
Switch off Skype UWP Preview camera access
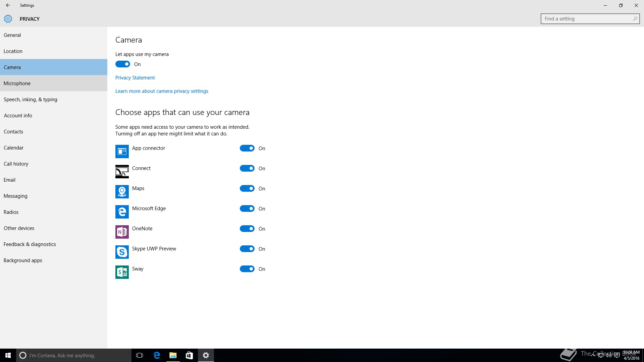click(247, 249)
